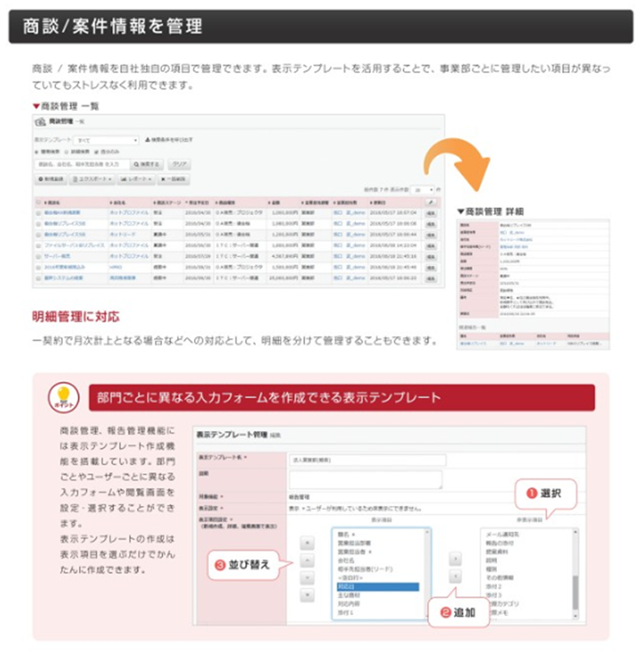Click the 商談管理 list header icon
The width and height of the screenshot is (644, 656).
coord(40,122)
